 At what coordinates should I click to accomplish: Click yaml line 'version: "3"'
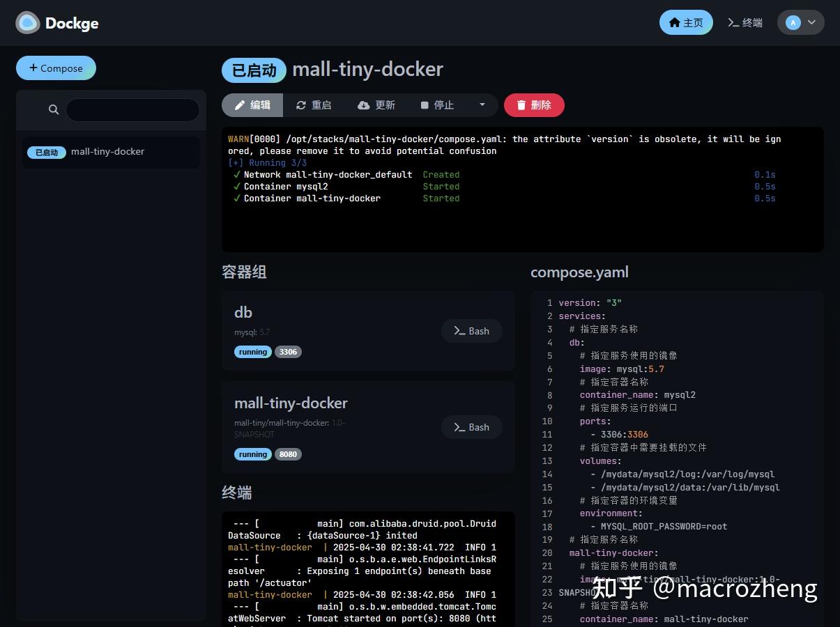(x=590, y=303)
